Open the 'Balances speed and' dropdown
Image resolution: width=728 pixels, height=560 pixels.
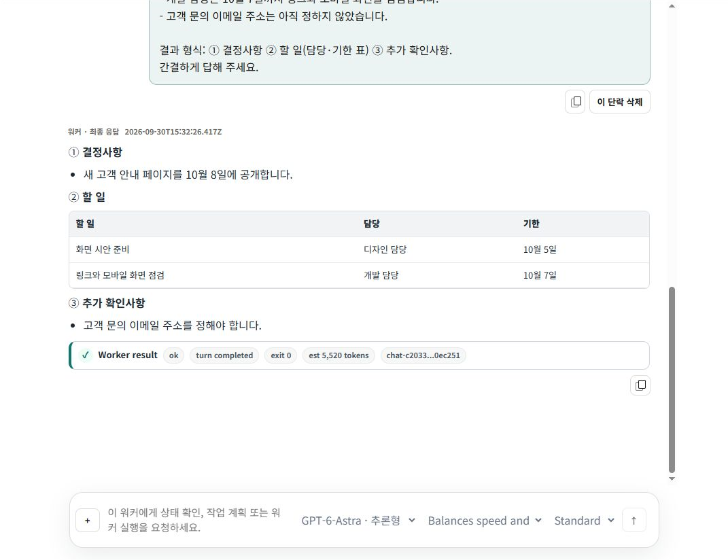click(x=485, y=521)
